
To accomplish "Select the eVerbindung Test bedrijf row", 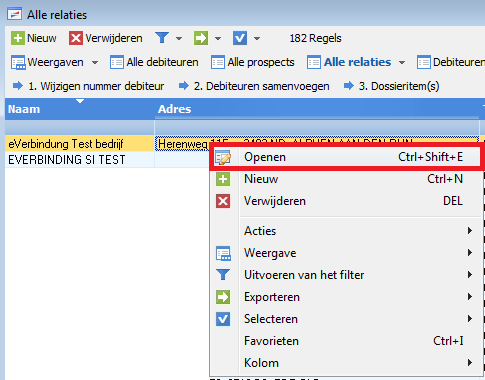I will [80, 144].
